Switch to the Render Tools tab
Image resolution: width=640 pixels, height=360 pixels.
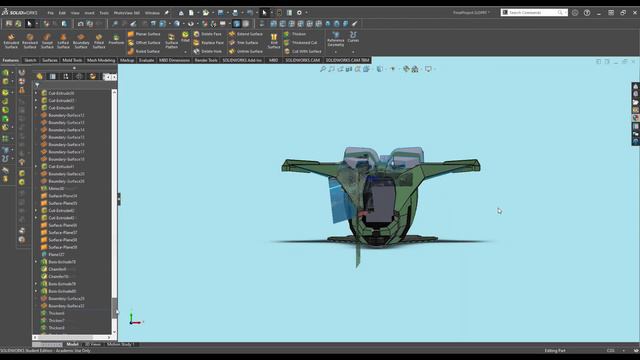click(x=206, y=60)
